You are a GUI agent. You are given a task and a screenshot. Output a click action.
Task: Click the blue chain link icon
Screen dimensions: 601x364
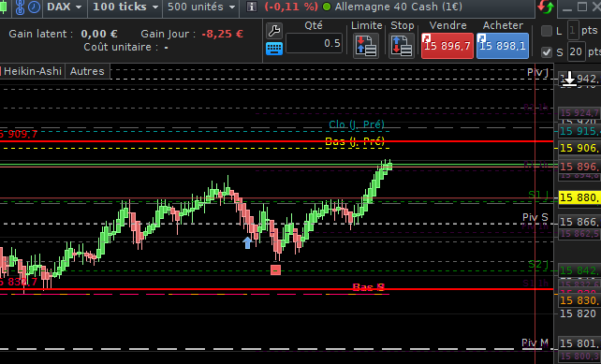coord(21,7)
